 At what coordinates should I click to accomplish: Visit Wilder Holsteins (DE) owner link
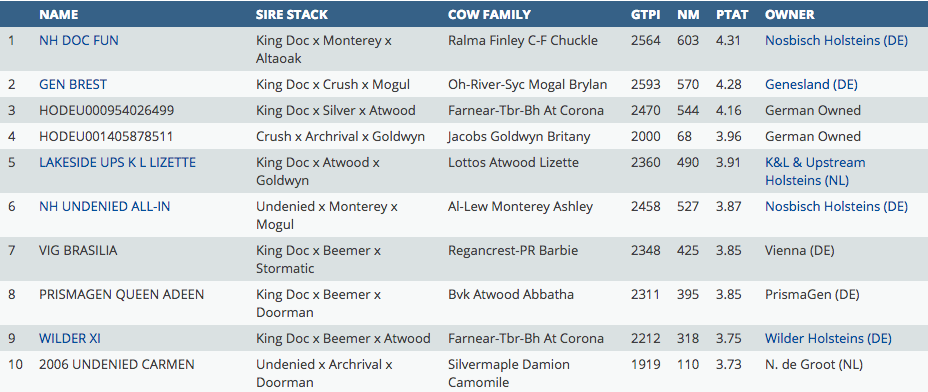click(828, 339)
